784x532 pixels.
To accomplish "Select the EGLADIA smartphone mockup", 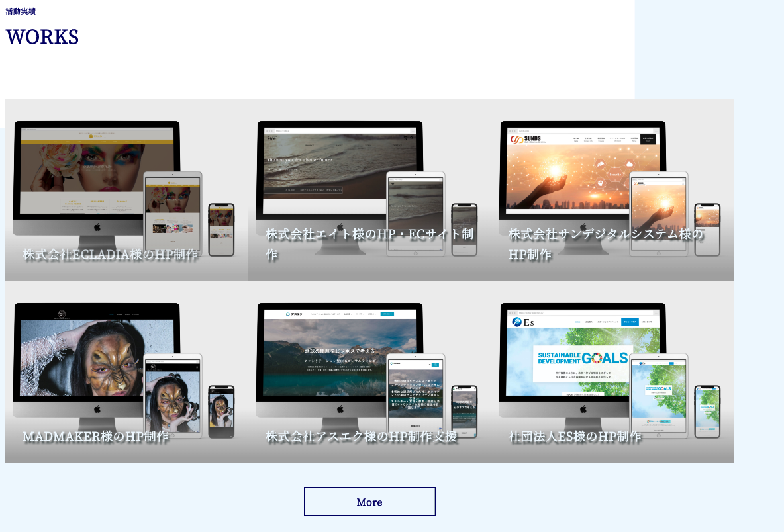I will pos(221,230).
